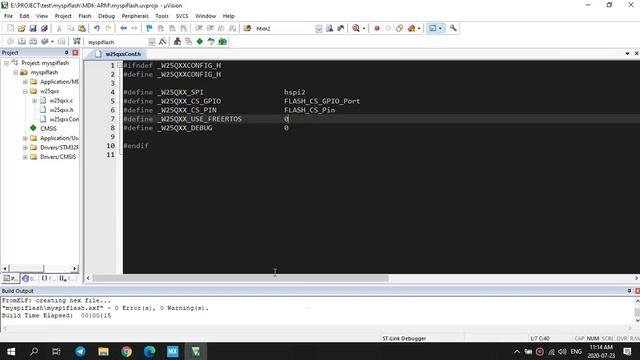Viewport: 640px width, 360px height.
Task: Open Telegram from the taskbar
Action: tap(80, 351)
